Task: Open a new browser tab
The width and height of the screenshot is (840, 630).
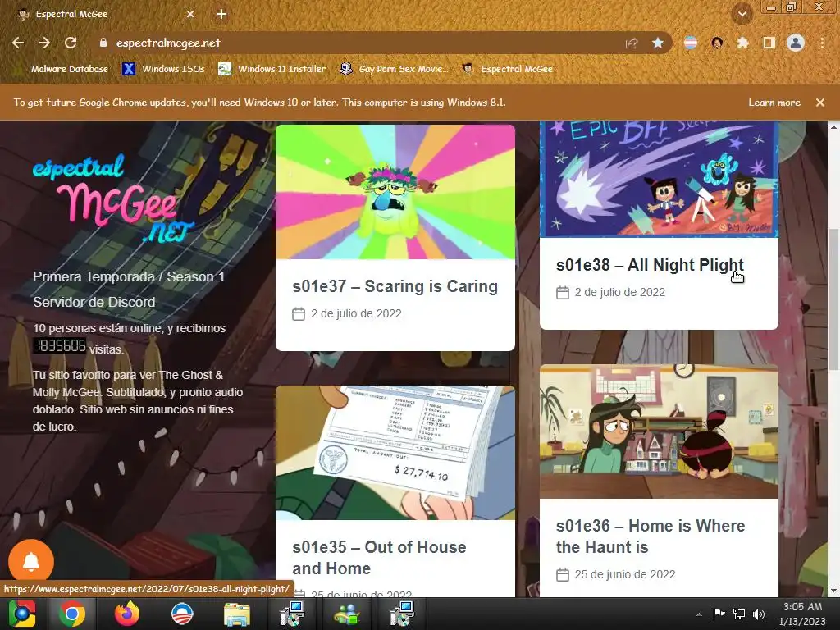Action: click(x=221, y=14)
